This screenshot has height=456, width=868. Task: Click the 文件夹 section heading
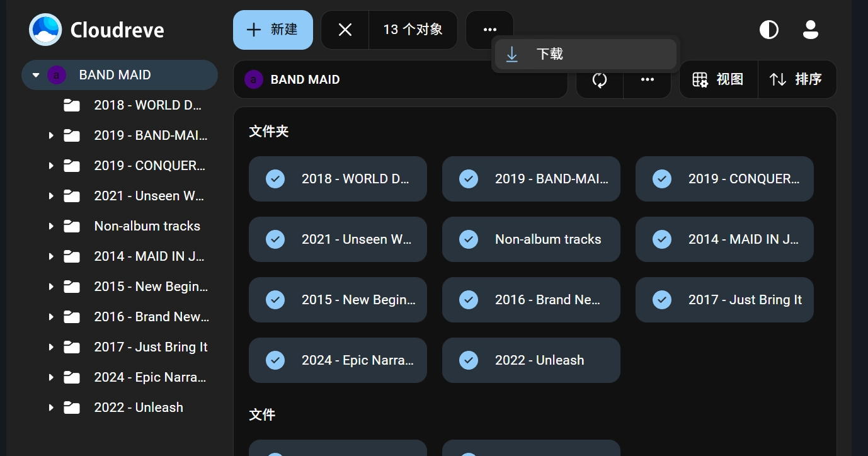269,132
